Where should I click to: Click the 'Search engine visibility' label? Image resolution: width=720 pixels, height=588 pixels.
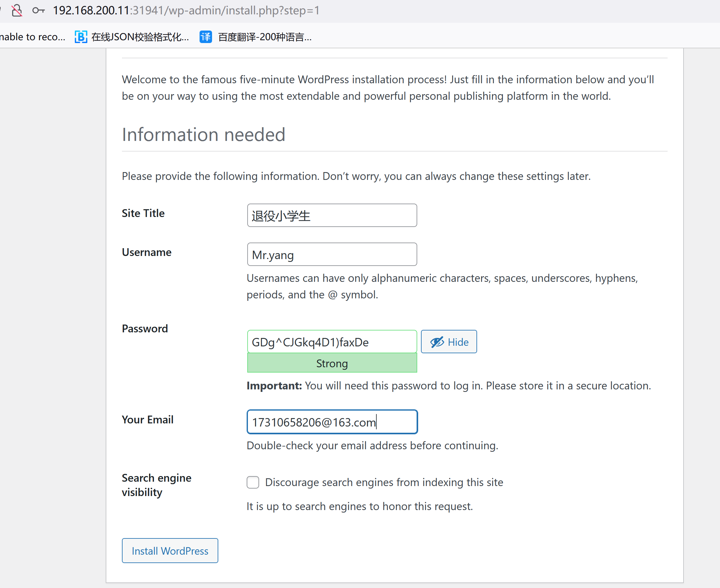(x=157, y=485)
